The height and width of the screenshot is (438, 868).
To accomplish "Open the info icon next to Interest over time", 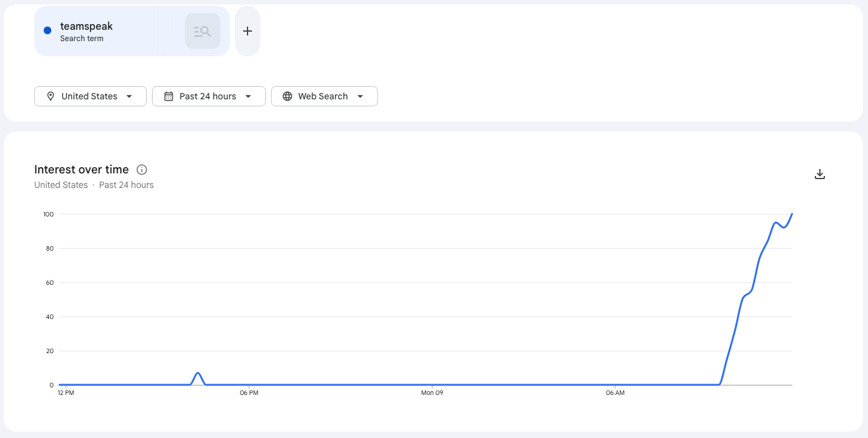I will [142, 170].
